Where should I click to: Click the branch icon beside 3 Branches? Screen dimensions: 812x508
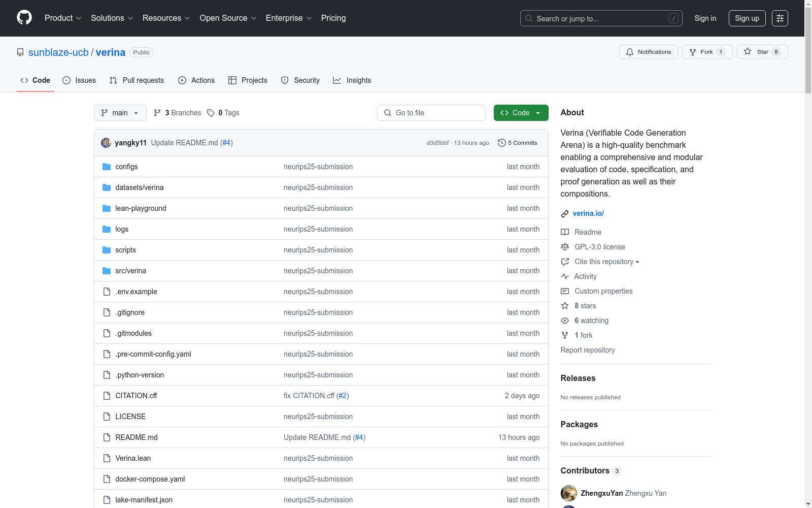[x=157, y=113]
